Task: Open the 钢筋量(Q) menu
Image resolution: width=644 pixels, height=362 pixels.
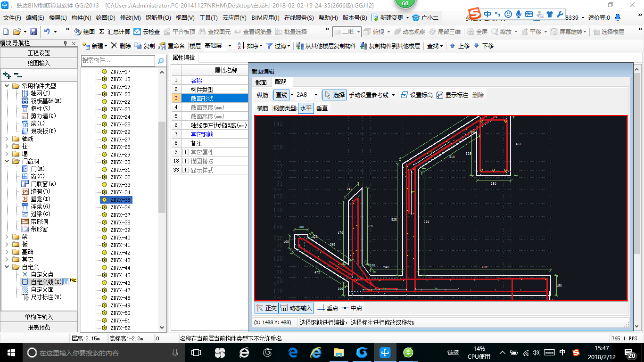Action: 158,18
